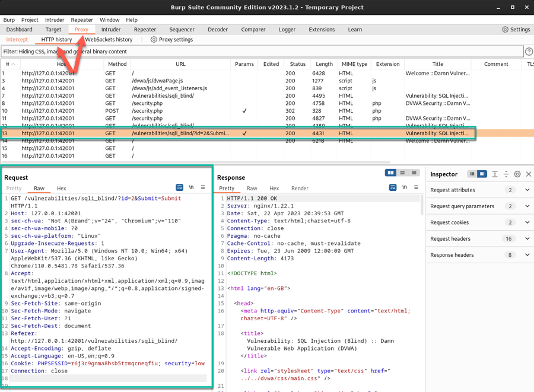Open the Window menu
The image size is (534, 392).
tap(109, 20)
